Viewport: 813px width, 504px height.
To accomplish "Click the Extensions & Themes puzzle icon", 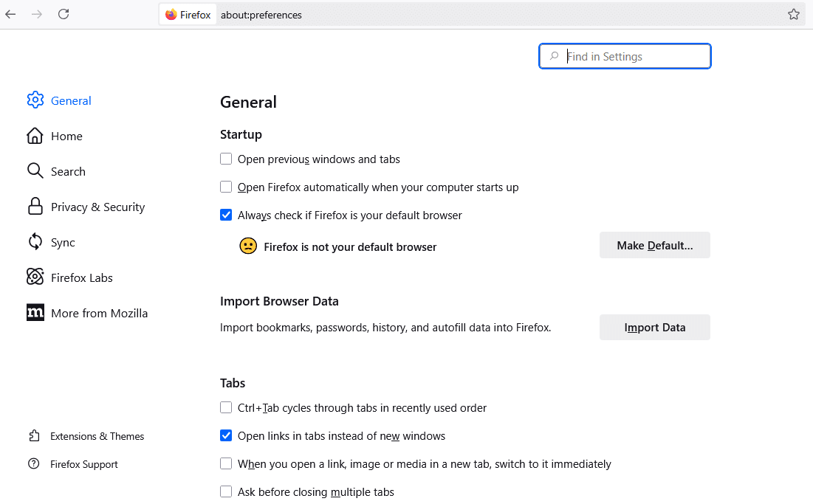I will pyautogui.click(x=35, y=436).
